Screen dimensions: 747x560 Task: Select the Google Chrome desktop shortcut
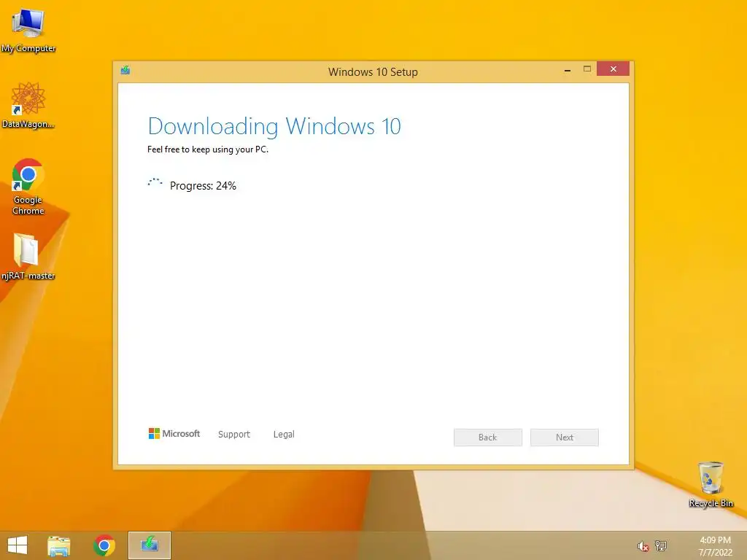pyautogui.click(x=28, y=187)
